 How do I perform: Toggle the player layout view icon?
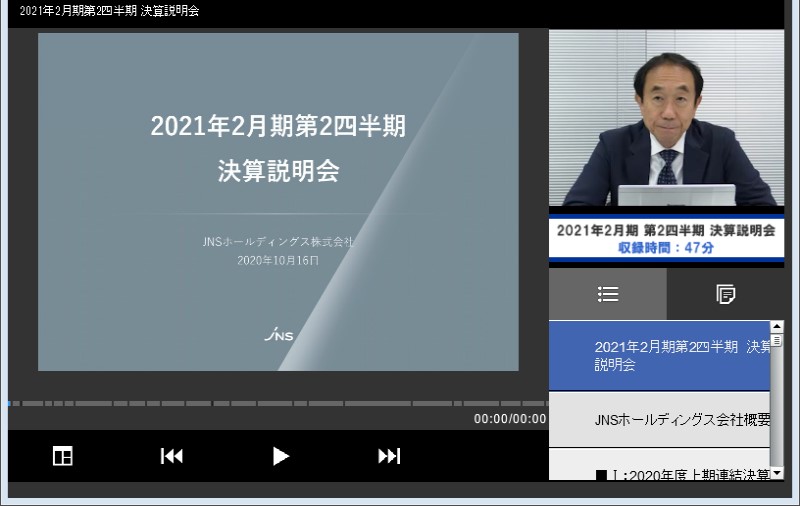click(x=63, y=456)
